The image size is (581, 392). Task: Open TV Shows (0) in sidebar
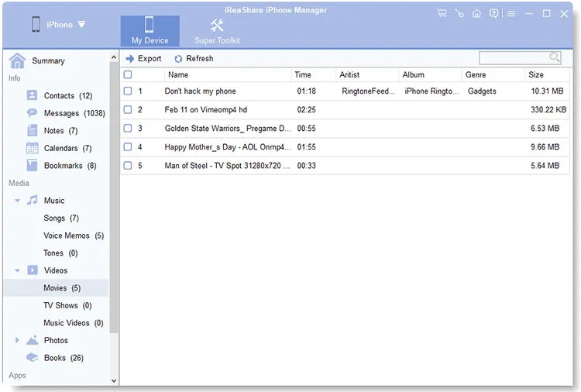[67, 305]
